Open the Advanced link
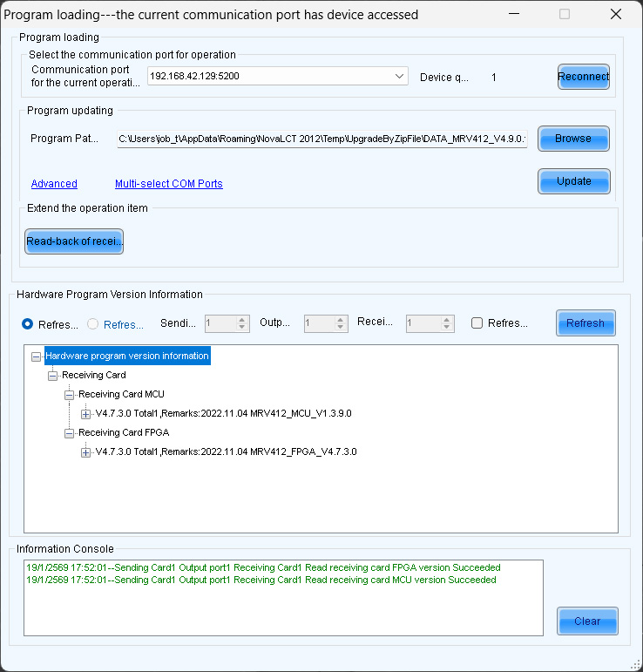This screenshot has width=643, height=672. pyautogui.click(x=54, y=184)
